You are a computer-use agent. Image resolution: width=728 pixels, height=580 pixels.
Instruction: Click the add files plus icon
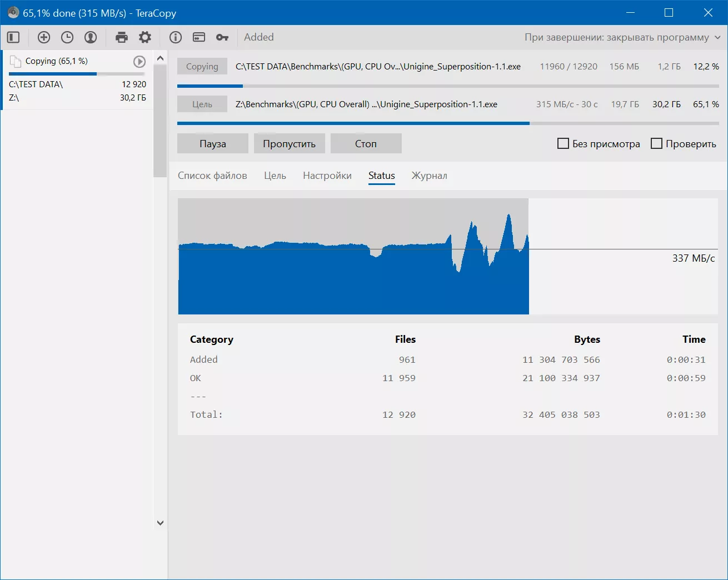pyautogui.click(x=44, y=37)
